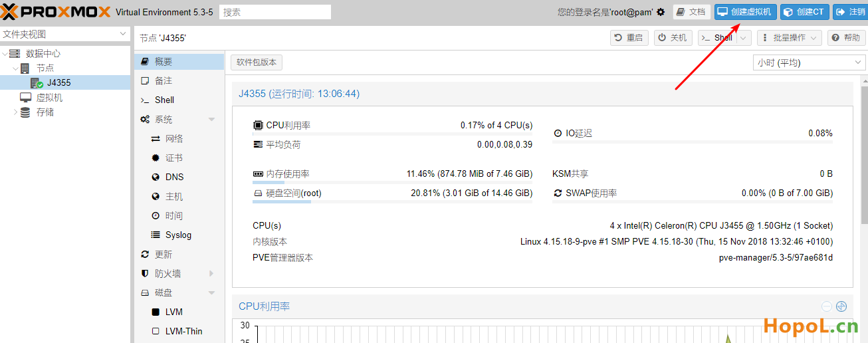Image resolution: width=868 pixels, height=343 pixels.
Task: Open 小时 (平均) timeframe dropdown
Action: click(x=809, y=62)
